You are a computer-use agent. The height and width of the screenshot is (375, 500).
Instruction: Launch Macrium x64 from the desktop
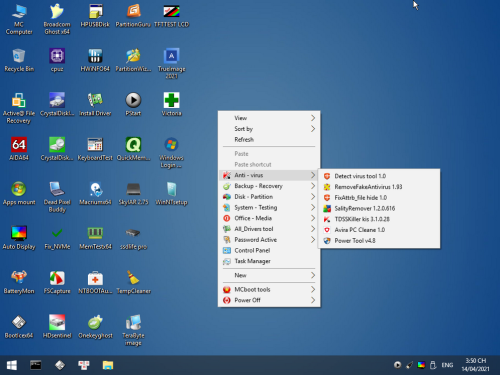[x=95, y=193]
